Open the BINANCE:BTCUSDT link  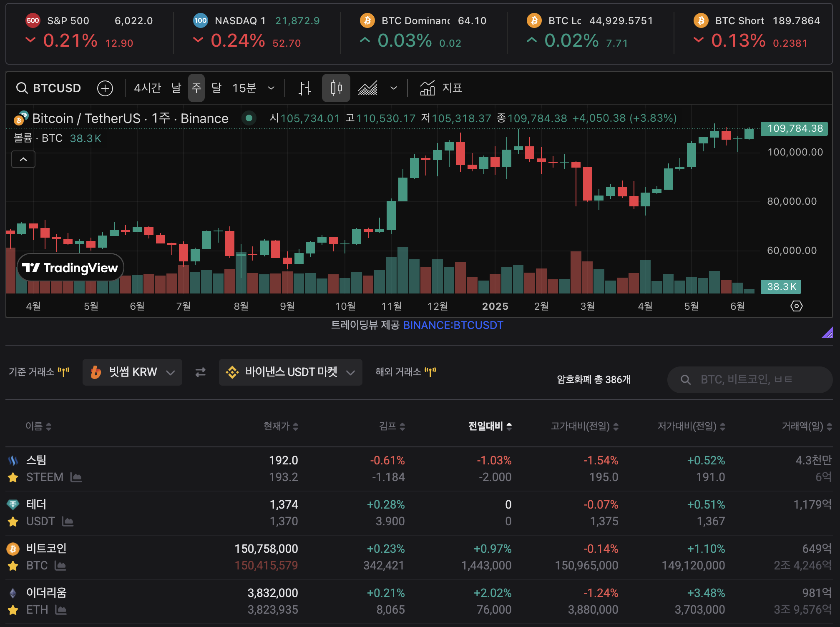[x=453, y=325]
